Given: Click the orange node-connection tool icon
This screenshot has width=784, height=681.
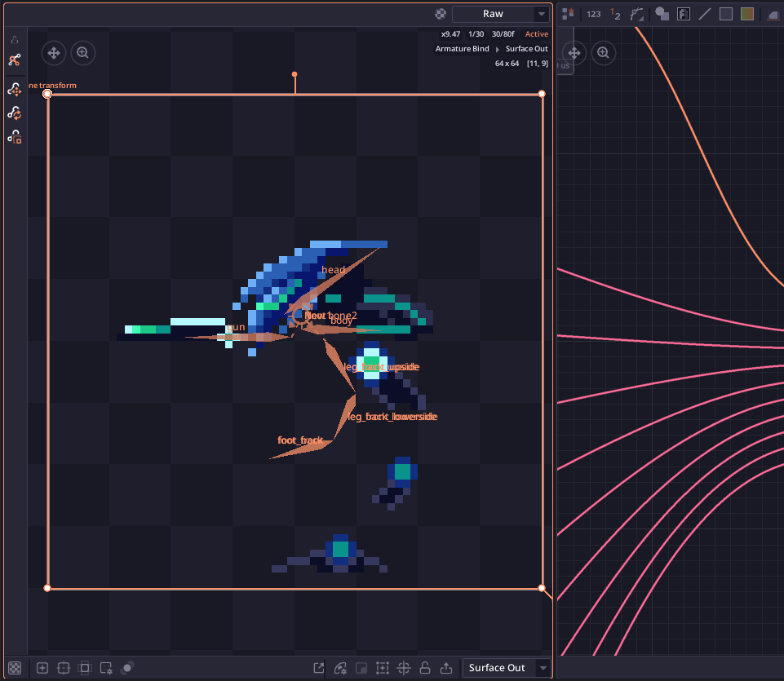Looking at the screenshot, I should coord(15,60).
